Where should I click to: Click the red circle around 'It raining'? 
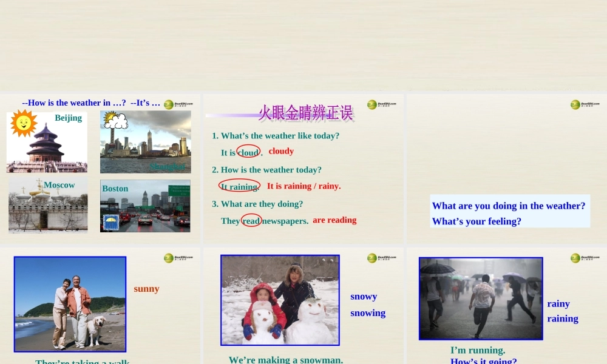(x=238, y=186)
